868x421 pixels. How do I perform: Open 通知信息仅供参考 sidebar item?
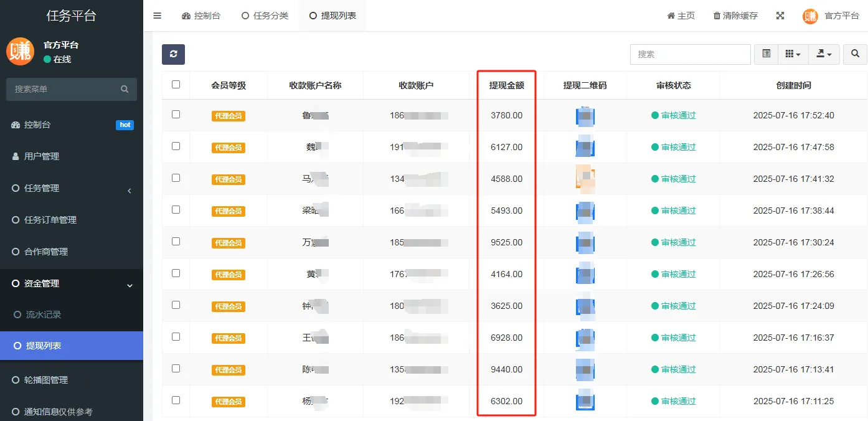72,412
